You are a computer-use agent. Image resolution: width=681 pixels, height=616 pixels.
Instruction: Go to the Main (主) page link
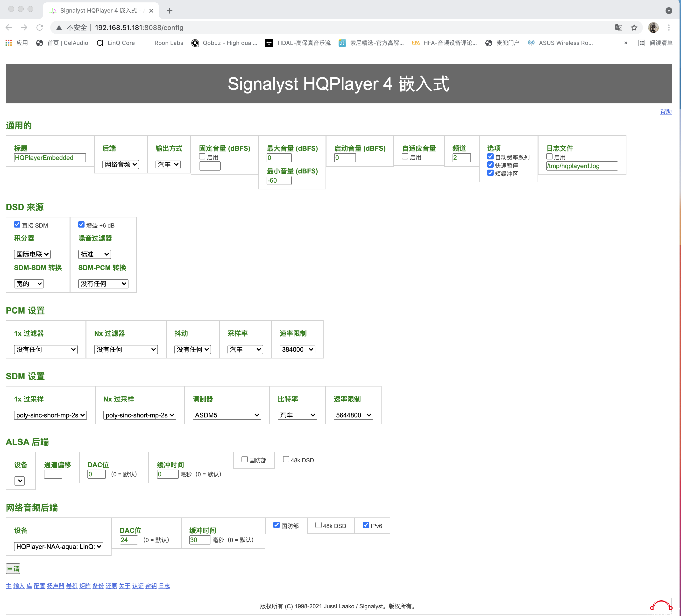(9, 586)
